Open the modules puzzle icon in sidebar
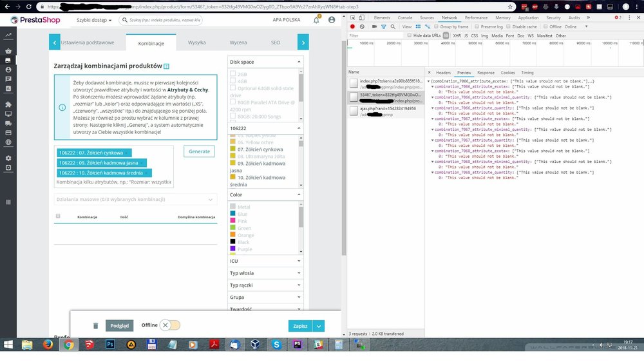Screen dimensions: 644x362 coord(8,104)
